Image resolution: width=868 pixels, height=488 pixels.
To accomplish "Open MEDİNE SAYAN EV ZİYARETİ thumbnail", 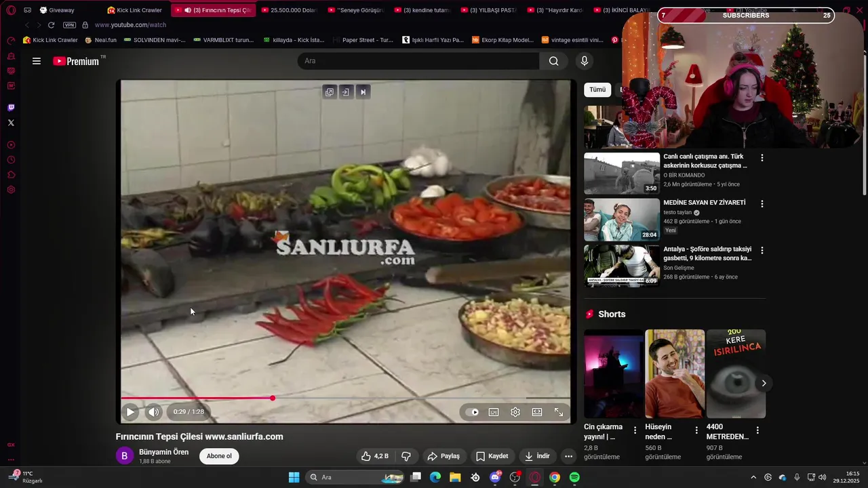I will [x=622, y=220].
